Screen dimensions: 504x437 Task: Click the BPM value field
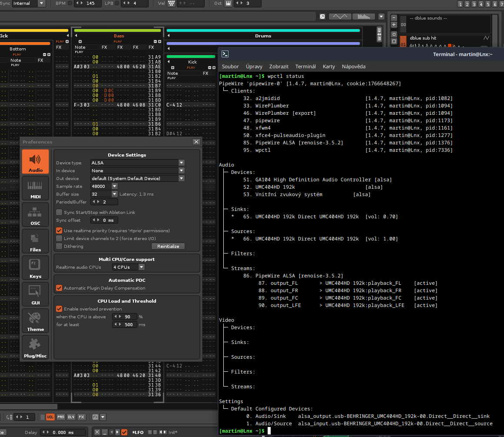90,3
